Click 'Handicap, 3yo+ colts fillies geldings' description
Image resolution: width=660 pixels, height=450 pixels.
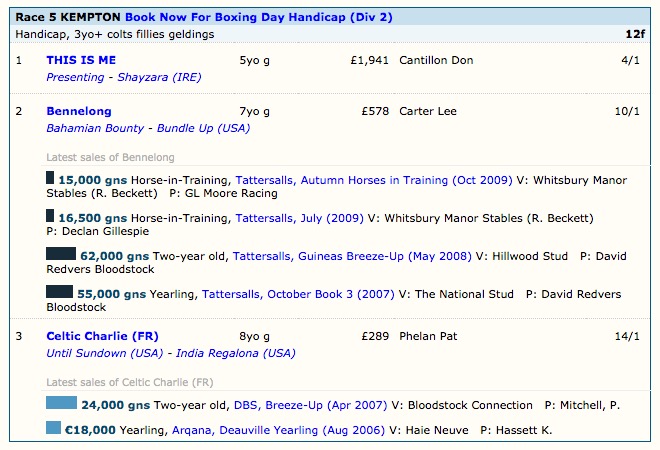click(x=115, y=34)
